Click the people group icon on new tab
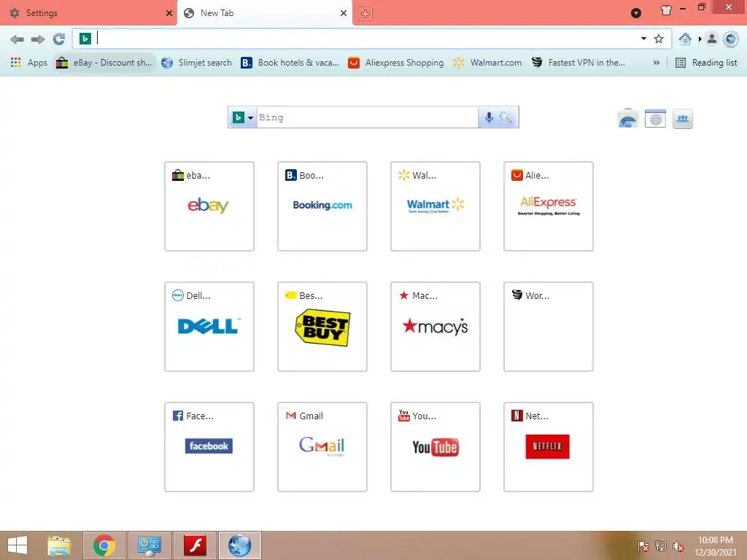The width and height of the screenshot is (747, 560). click(x=683, y=119)
